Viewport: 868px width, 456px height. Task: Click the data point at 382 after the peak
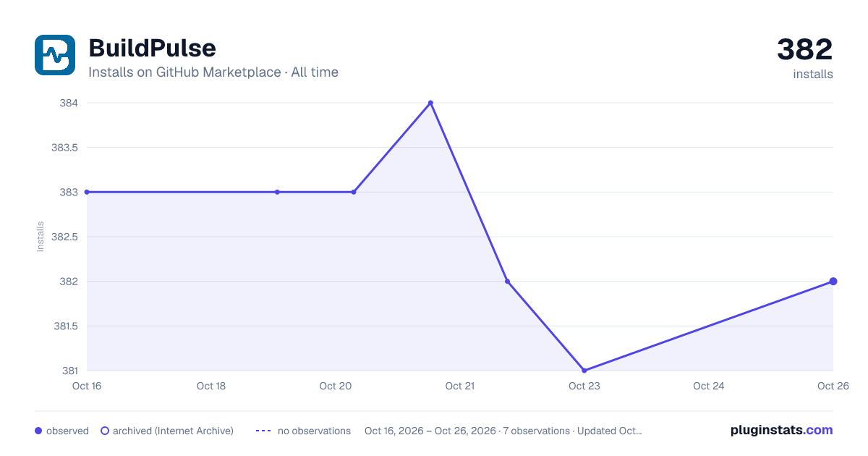coord(507,282)
